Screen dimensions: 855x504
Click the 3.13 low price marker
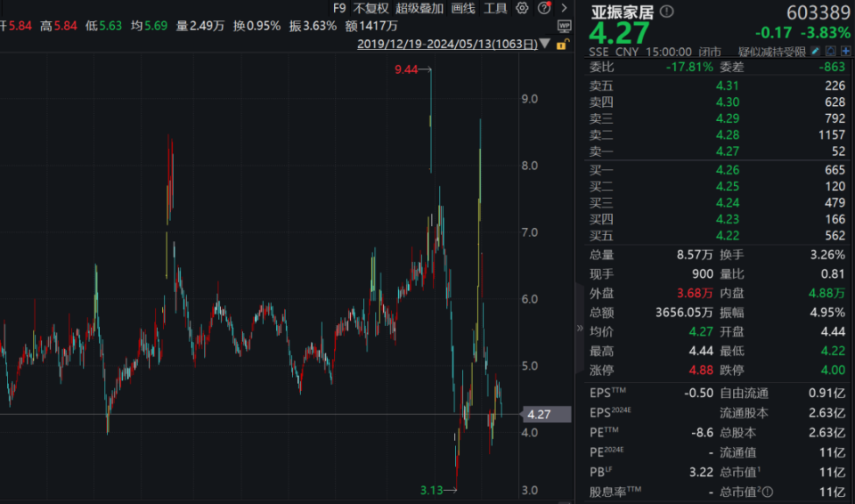(431, 490)
